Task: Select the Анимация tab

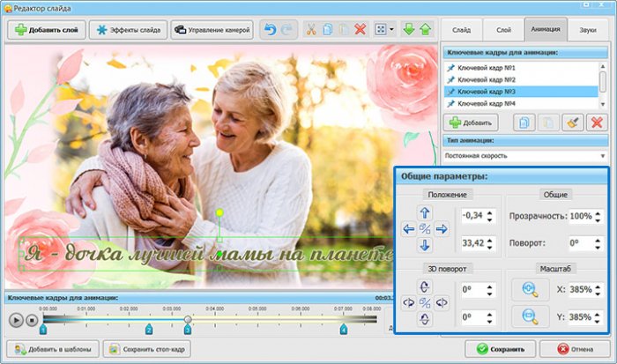Action: point(546,29)
